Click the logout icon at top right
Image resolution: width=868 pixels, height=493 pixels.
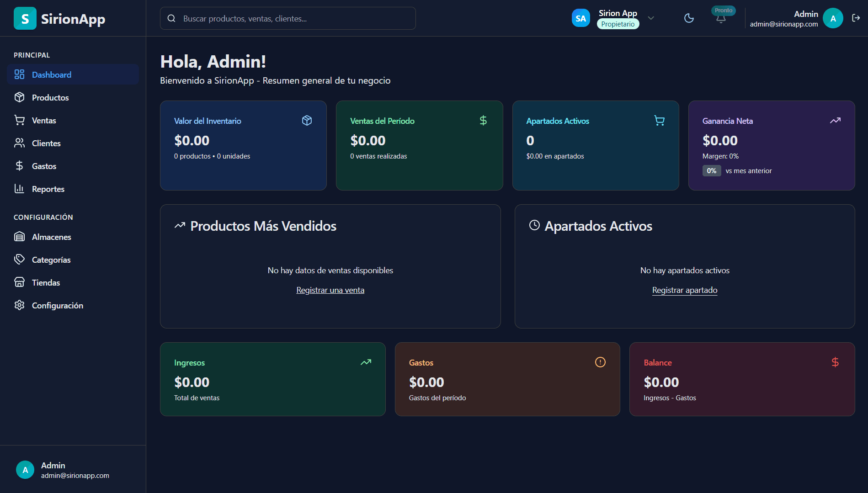coord(856,18)
